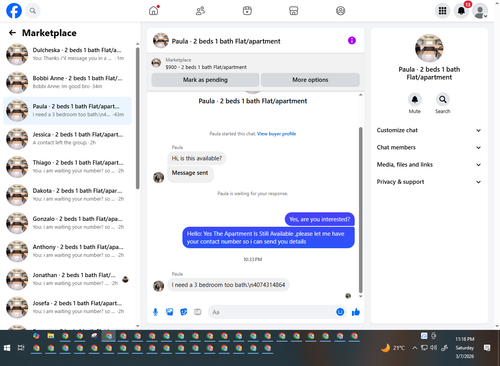Open the Thiago conversation
The image size is (500, 366).
point(67,166)
